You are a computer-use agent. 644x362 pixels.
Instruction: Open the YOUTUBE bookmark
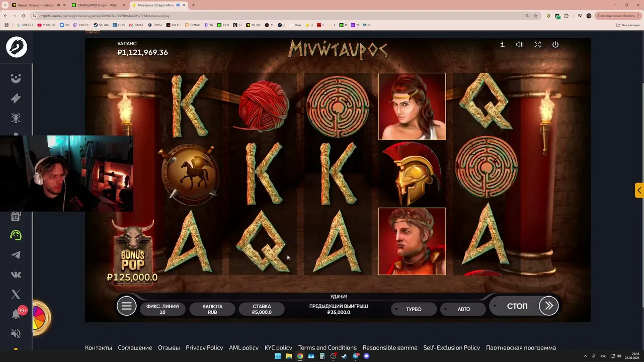click(x=47, y=25)
